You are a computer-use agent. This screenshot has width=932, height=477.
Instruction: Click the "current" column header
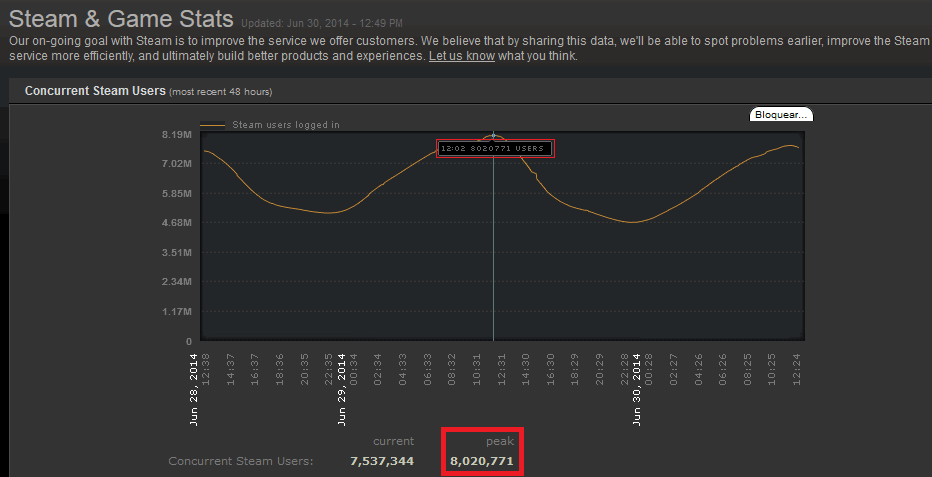pos(393,441)
